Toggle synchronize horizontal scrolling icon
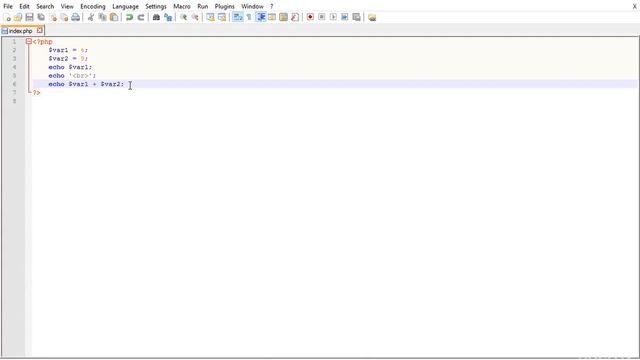The width and height of the screenshot is (640, 360). click(222, 17)
